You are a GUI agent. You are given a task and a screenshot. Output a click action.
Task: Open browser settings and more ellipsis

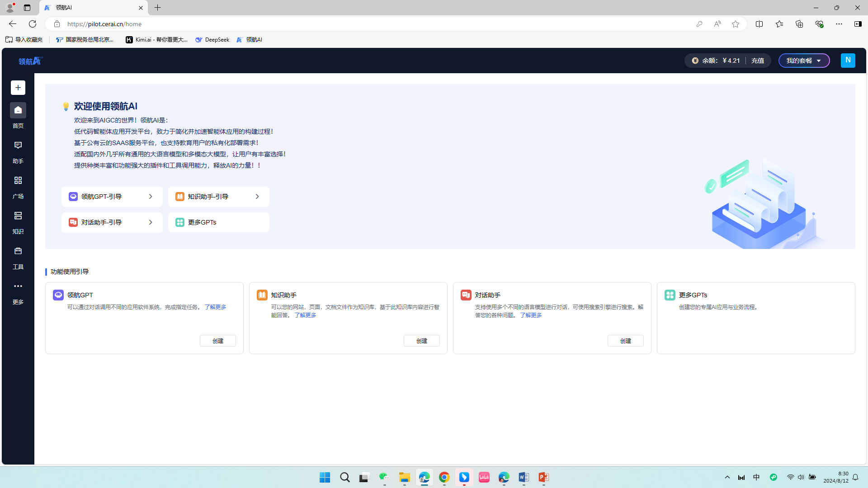click(x=839, y=24)
